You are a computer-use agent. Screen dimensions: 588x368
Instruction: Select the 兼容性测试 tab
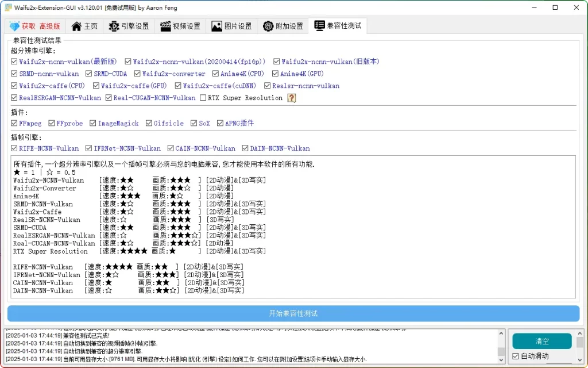pyautogui.click(x=338, y=25)
